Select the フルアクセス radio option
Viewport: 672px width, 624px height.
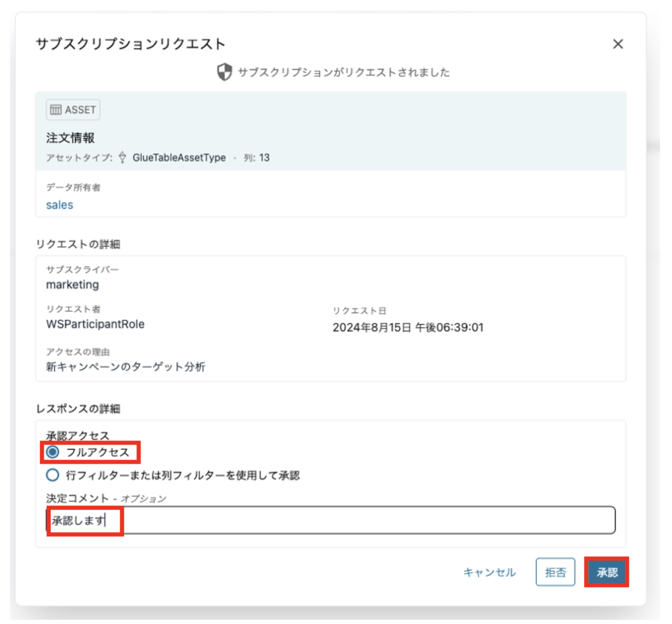coord(53,452)
